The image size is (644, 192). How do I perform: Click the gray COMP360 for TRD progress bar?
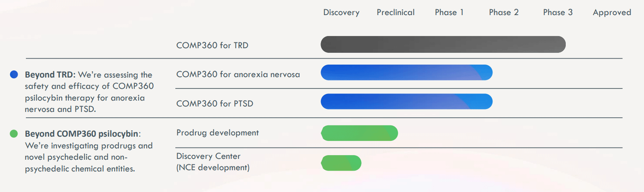coord(443,44)
